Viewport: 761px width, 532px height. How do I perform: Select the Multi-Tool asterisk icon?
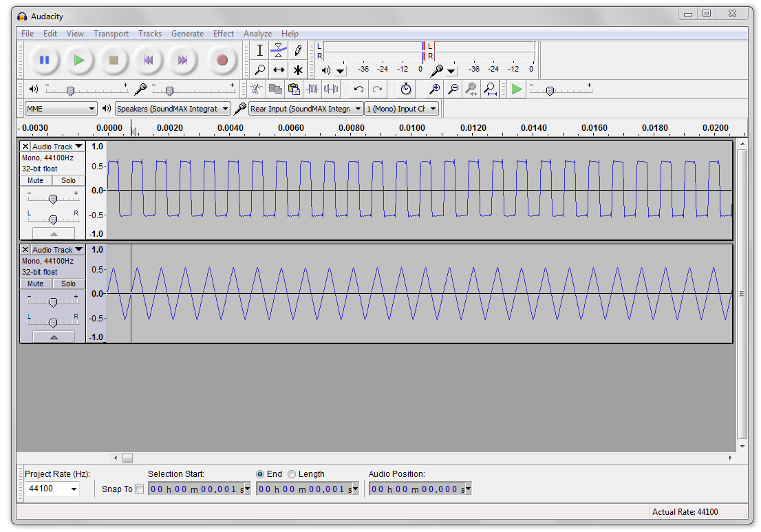298,70
